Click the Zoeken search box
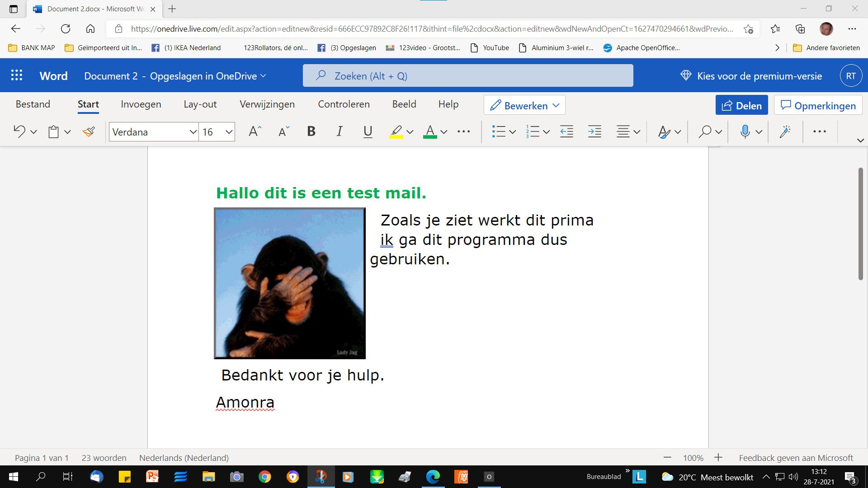Screen dimensions: 868x488 (468, 75)
